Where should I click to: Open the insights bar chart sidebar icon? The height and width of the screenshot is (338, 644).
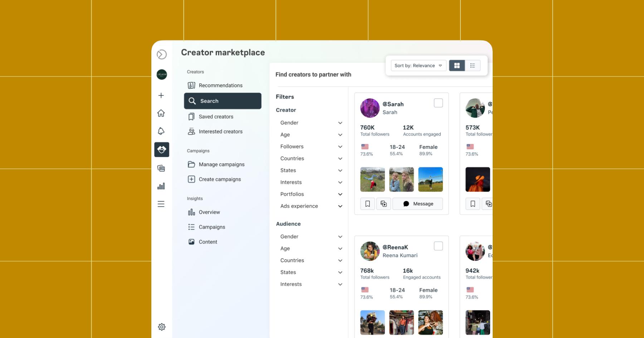tap(161, 186)
